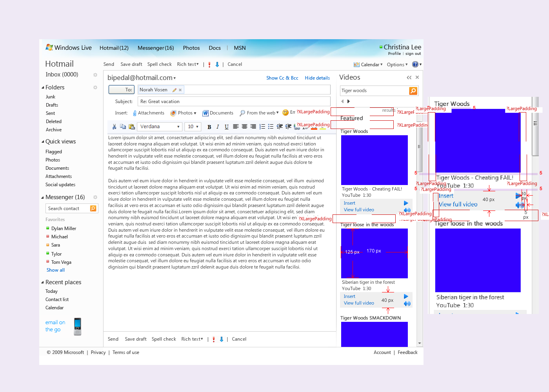Play Siberian tiger in the forest video

point(406,296)
